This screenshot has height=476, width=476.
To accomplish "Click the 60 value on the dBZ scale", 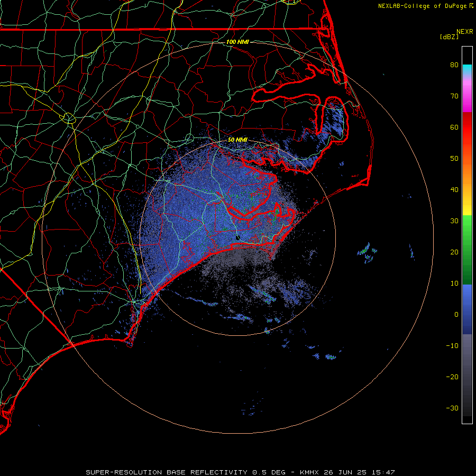I will tap(454, 127).
